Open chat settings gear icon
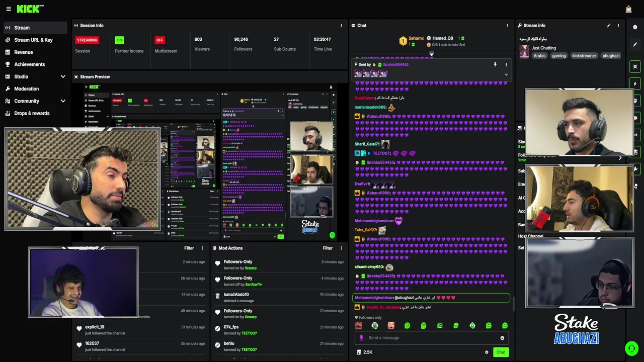This screenshot has width=644, height=362. tap(487, 352)
